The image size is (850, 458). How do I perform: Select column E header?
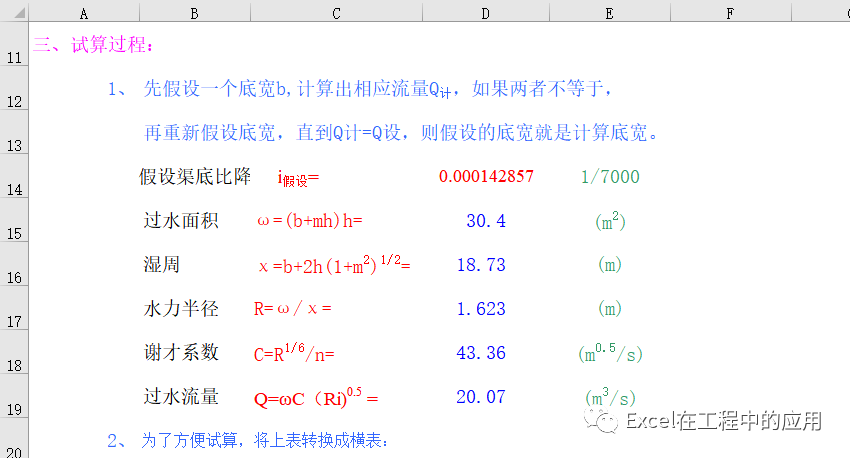(x=610, y=13)
